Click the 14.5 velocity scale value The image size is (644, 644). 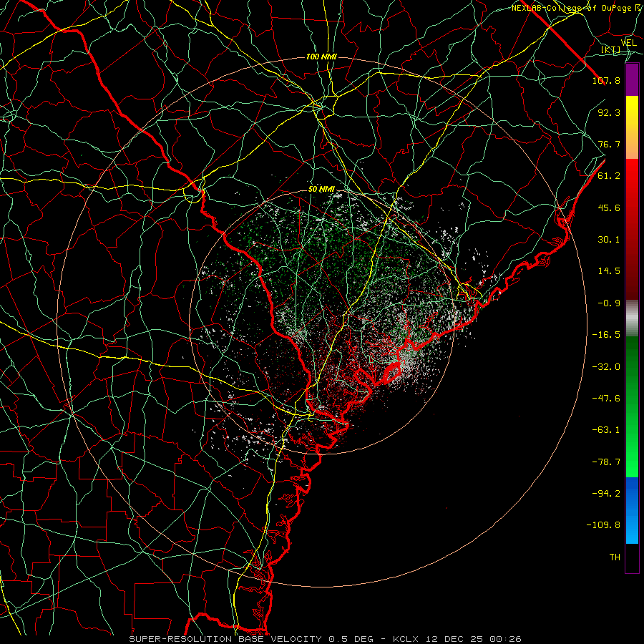coord(609,271)
